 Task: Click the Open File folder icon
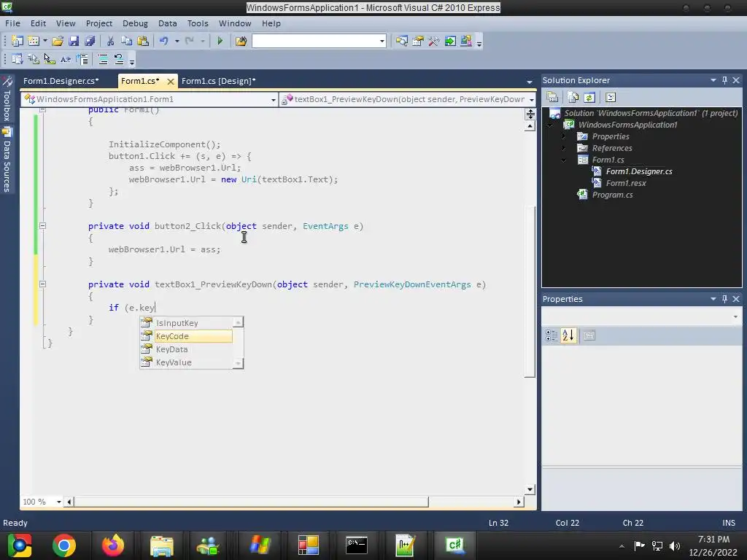pos(58,42)
